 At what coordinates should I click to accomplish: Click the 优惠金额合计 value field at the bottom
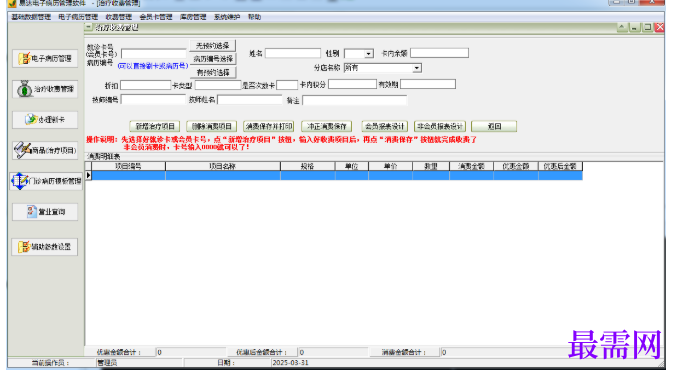point(191,353)
